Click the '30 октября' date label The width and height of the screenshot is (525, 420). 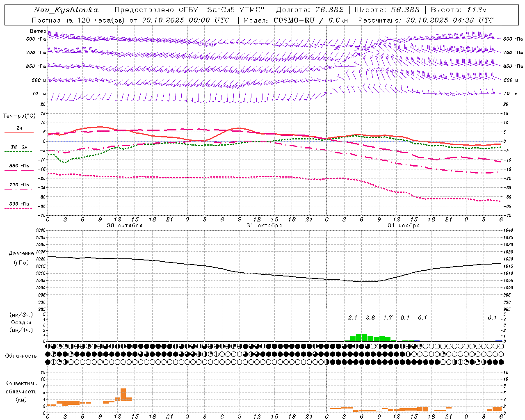(x=125, y=226)
